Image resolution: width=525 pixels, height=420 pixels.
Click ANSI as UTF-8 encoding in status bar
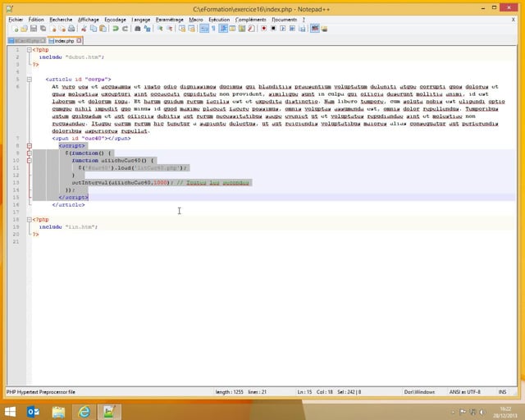pyautogui.click(x=465, y=392)
